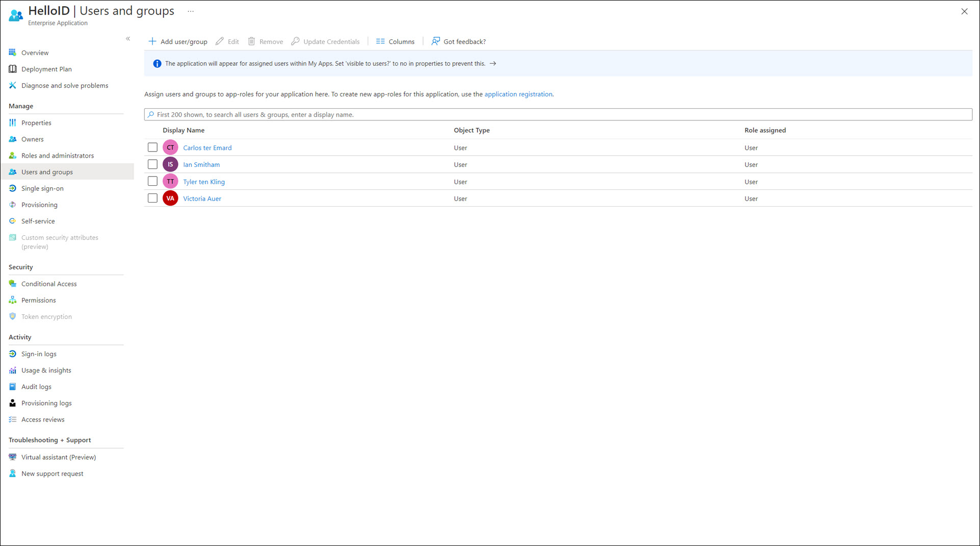Go to Single sign-on page
Screen dimensions: 980x546
(x=42, y=188)
